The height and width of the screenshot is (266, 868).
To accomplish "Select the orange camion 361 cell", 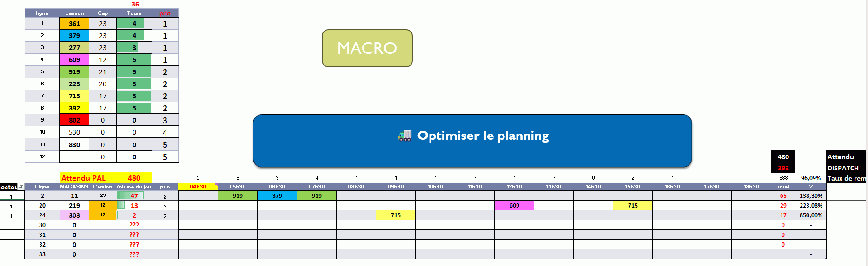I will click(x=74, y=24).
